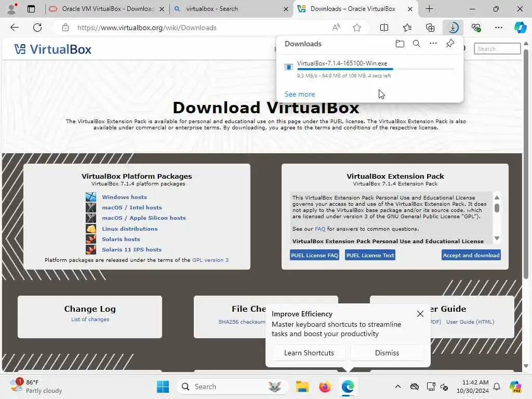This screenshot has height=399, width=532.
Task: Pin the Downloads panel
Action: (x=450, y=44)
